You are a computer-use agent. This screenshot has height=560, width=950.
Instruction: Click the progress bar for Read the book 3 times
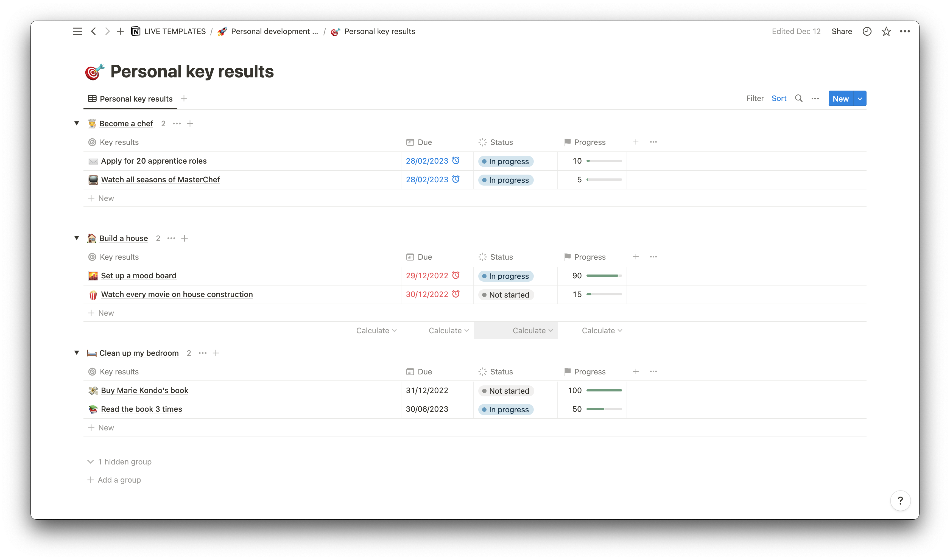[x=604, y=409]
